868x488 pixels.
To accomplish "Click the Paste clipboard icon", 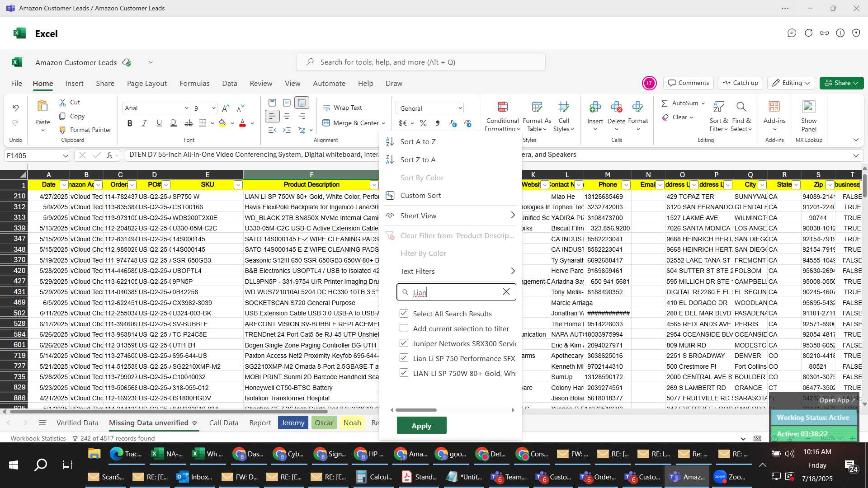I will coord(42,107).
